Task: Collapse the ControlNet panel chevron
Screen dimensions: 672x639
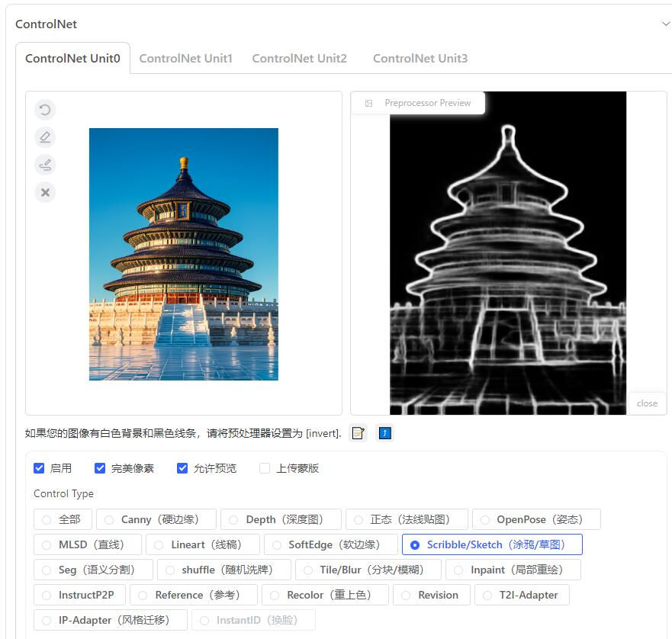Action: point(665,24)
